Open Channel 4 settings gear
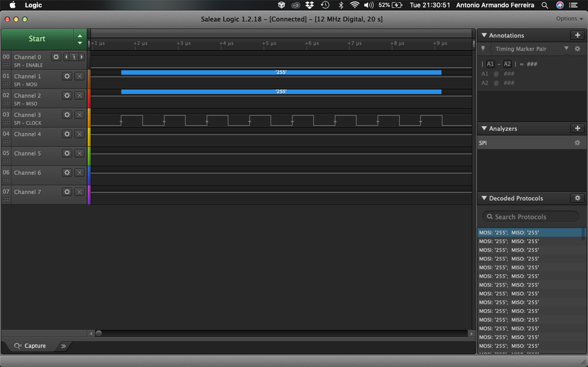This screenshot has height=367, width=588. coord(67,134)
